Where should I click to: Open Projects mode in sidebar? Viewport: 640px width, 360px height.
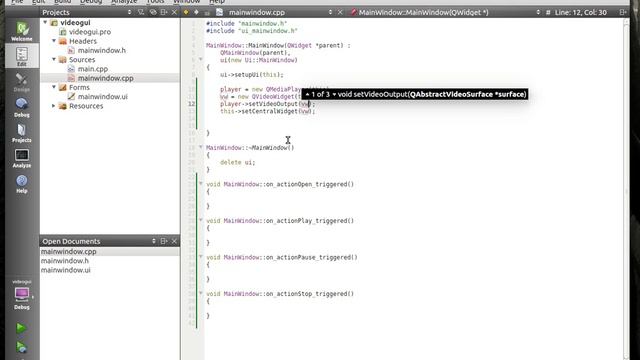(22, 133)
